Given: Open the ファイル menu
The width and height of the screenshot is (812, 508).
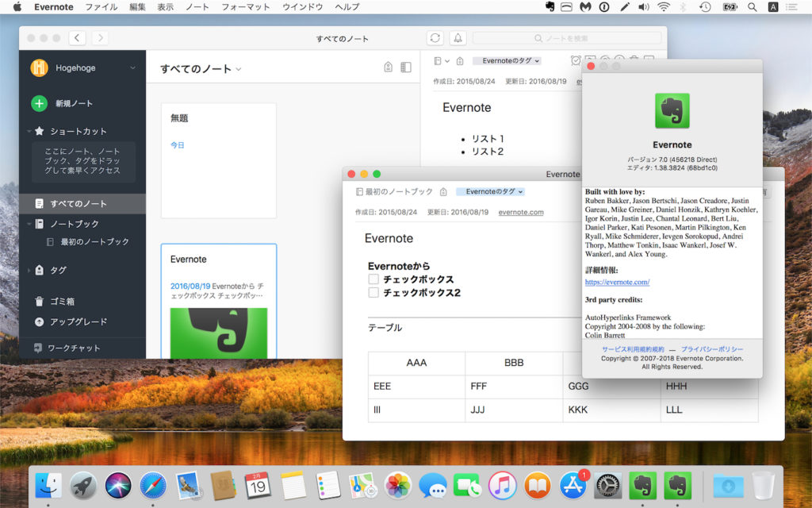Looking at the screenshot, I should coord(101,6).
